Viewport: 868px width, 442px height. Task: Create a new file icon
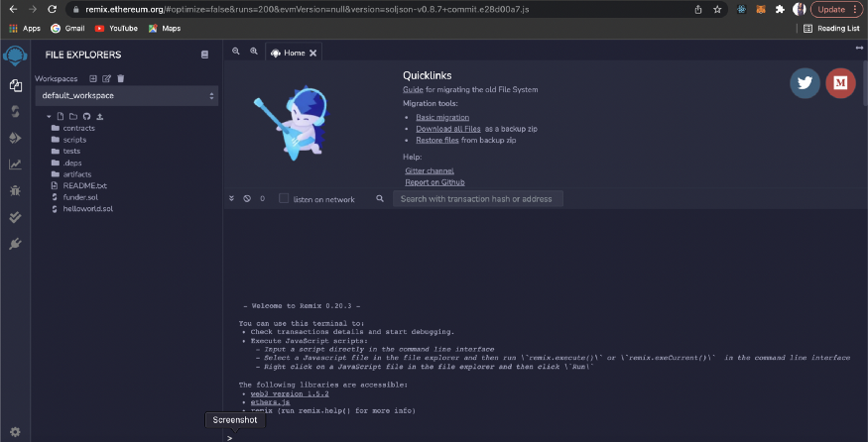tap(61, 117)
